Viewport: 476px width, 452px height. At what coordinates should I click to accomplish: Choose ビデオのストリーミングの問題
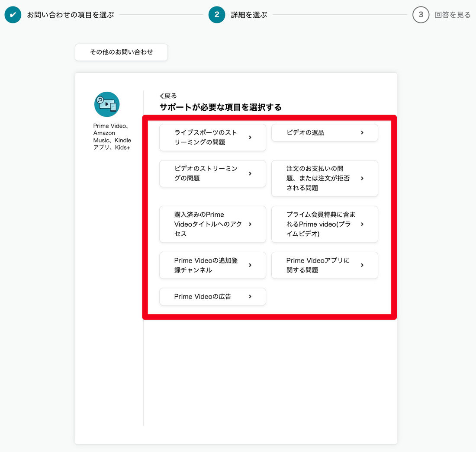[x=212, y=173]
